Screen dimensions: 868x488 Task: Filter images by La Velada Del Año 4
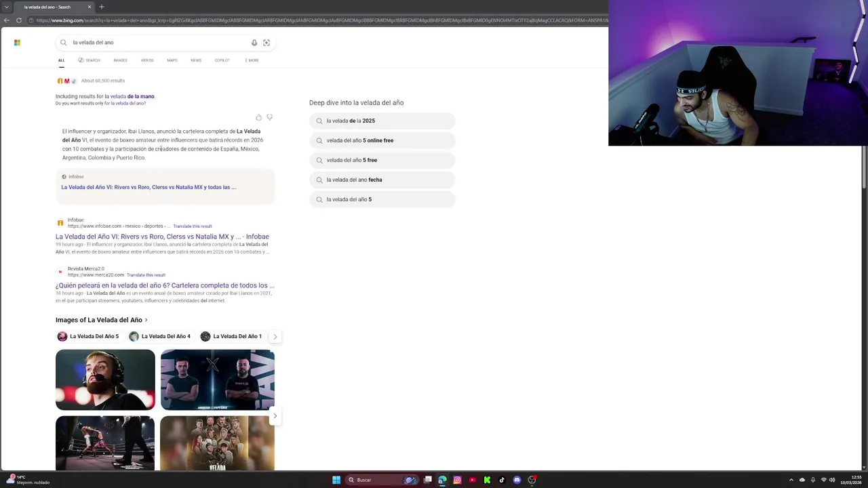coord(160,336)
